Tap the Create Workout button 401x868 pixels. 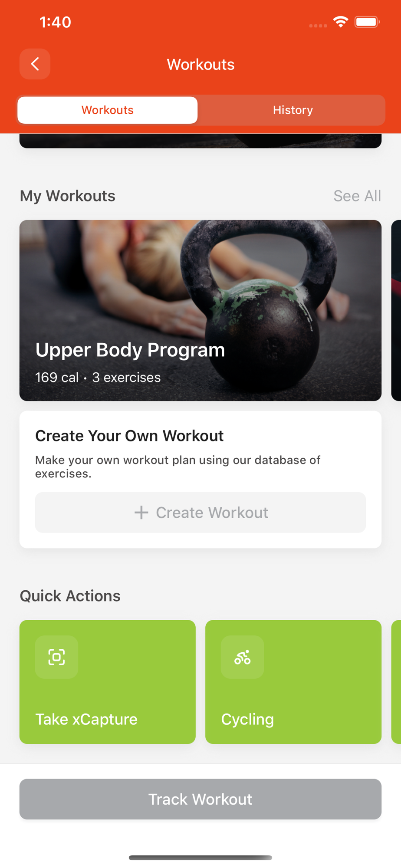200,513
